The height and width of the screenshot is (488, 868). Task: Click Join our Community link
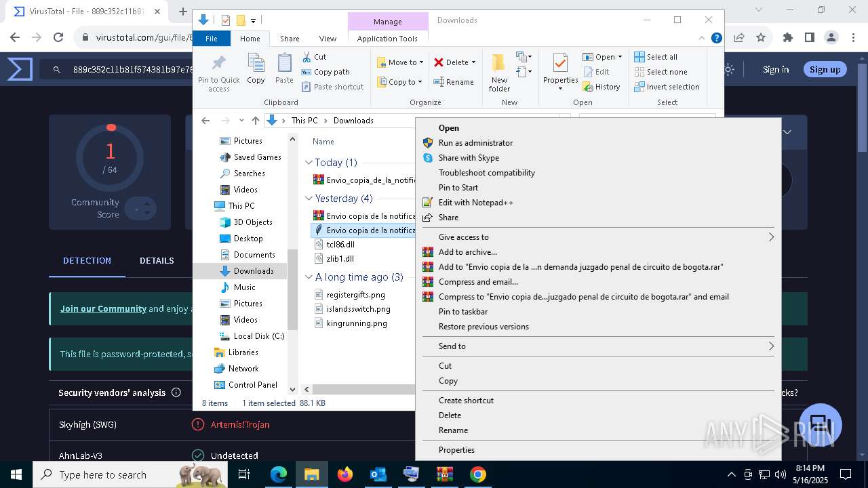103,308
